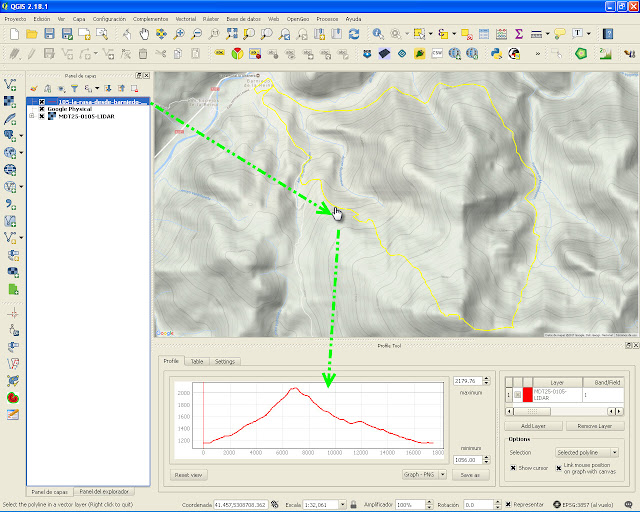Click the Reset view button
The height and width of the screenshot is (512, 640).
pyautogui.click(x=189, y=475)
